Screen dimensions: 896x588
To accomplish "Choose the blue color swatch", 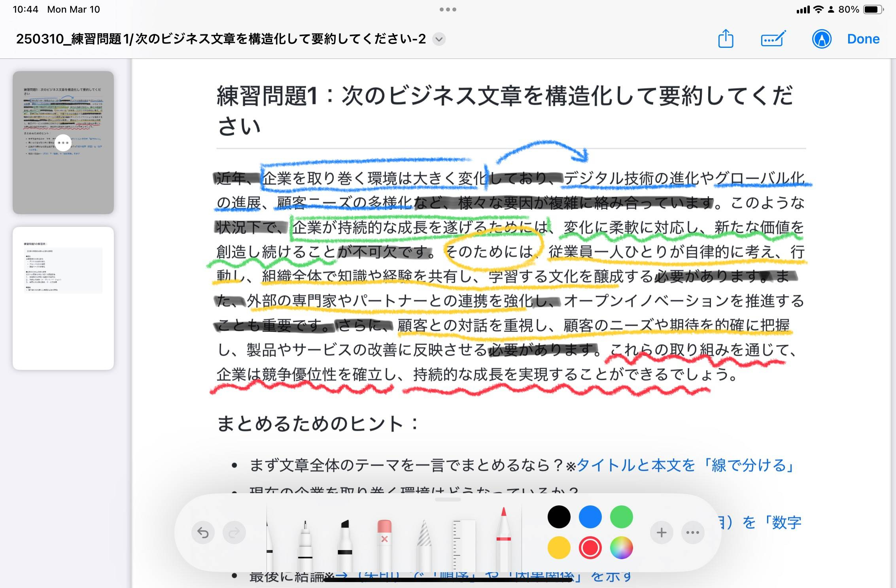I will [x=590, y=516].
